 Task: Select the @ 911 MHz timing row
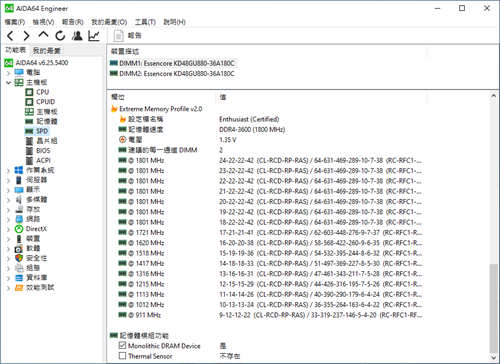(270, 315)
